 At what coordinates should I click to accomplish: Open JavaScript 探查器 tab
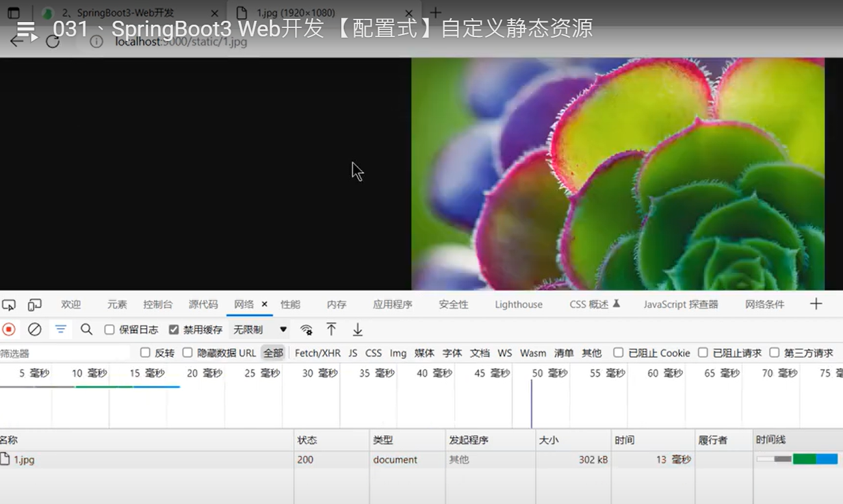click(681, 305)
